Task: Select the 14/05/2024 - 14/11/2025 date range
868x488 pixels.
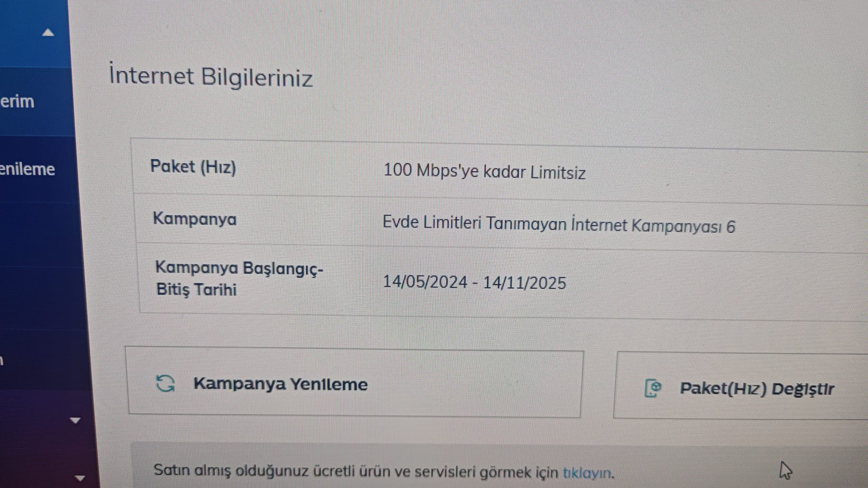Action: click(474, 283)
